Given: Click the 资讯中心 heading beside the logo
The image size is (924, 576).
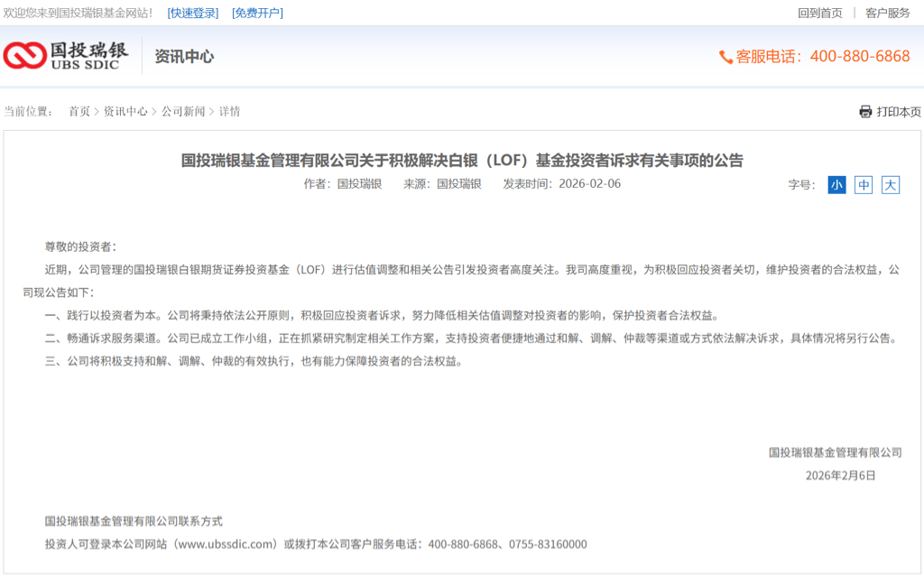Looking at the screenshot, I should (184, 57).
